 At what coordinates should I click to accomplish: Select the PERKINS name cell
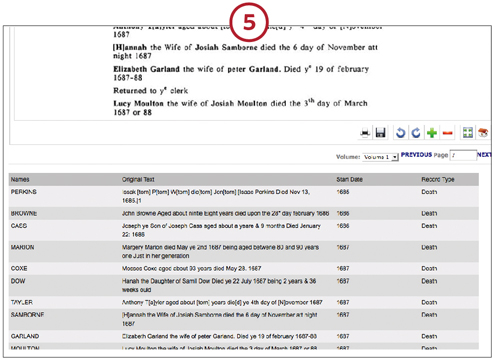[x=24, y=192]
